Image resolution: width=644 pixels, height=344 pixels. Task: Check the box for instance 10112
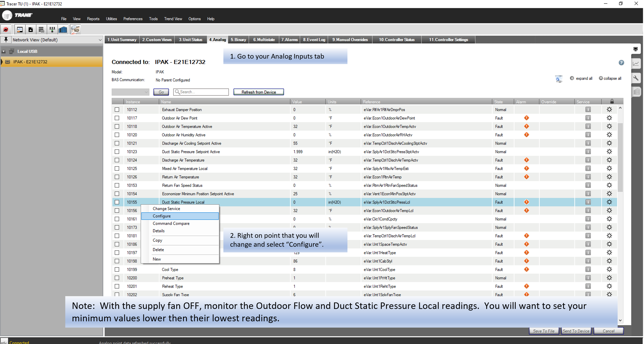pyautogui.click(x=117, y=109)
